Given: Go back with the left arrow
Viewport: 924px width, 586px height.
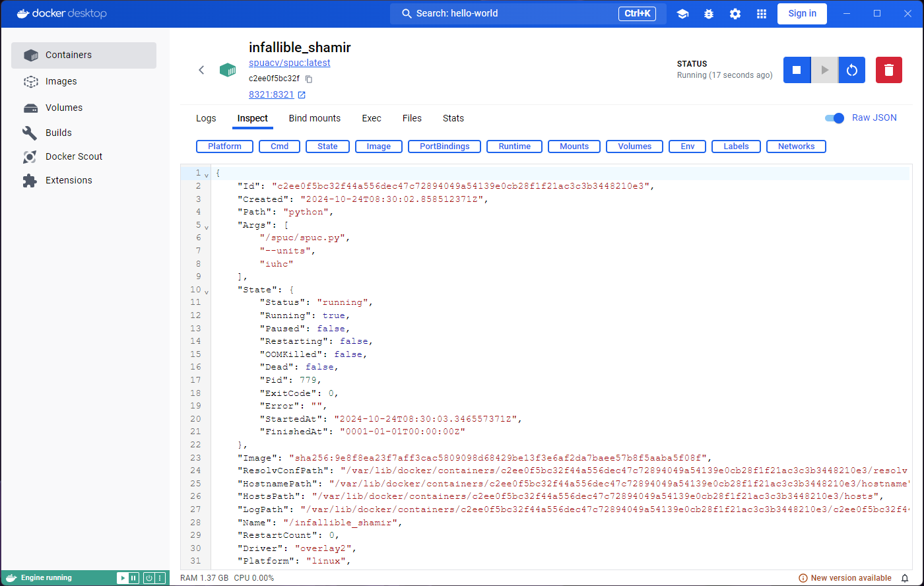Looking at the screenshot, I should (202, 70).
